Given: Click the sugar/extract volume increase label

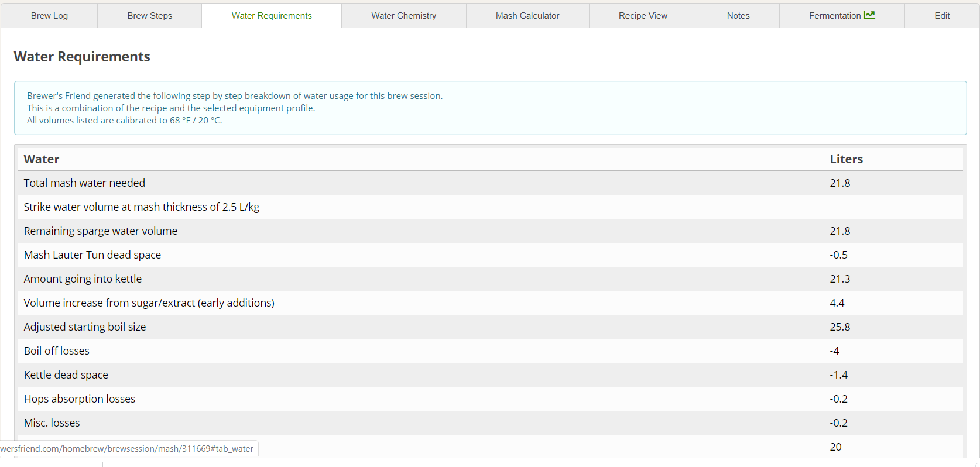Looking at the screenshot, I should tap(149, 303).
